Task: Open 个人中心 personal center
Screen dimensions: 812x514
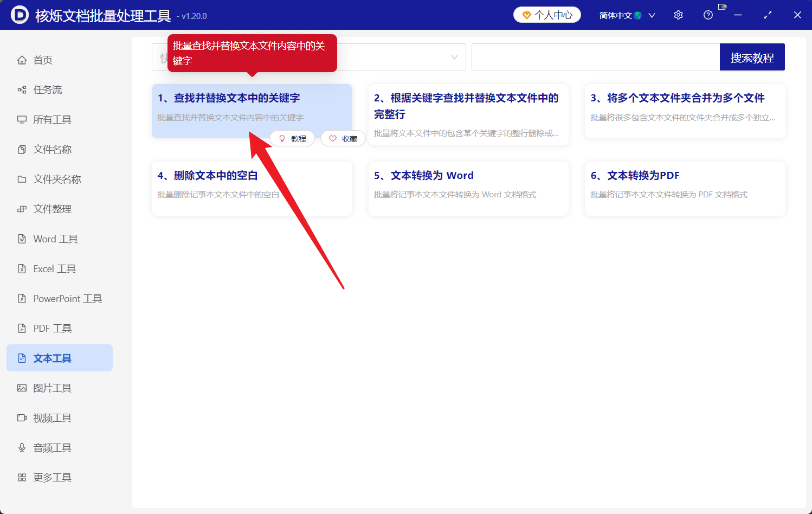Action: coord(547,15)
